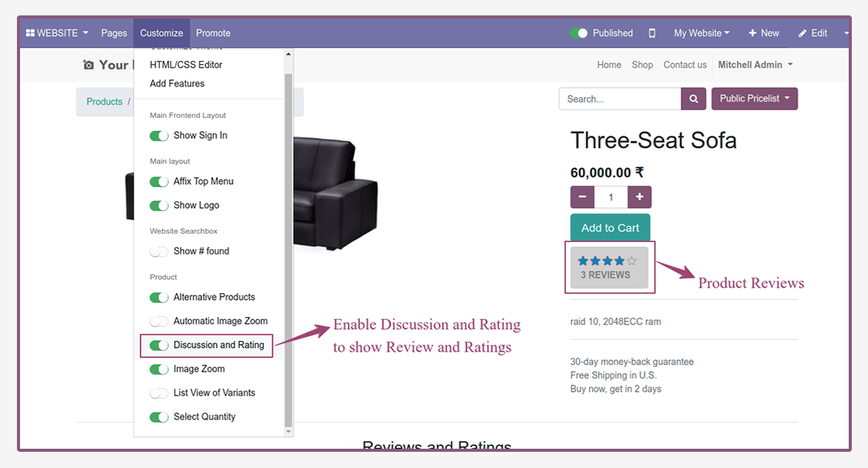Image resolution: width=868 pixels, height=468 pixels.
Task: Click the New button
Action: pyautogui.click(x=764, y=33)
